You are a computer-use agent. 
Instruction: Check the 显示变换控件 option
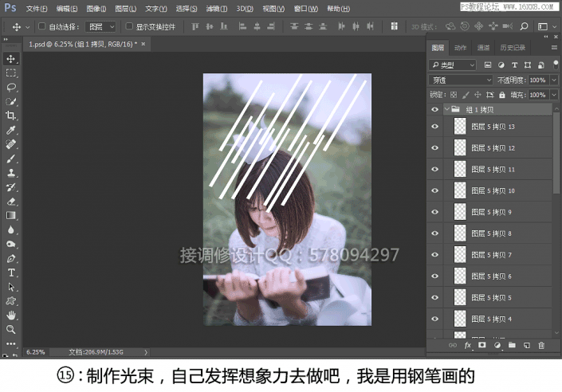[x=128, y=26]
